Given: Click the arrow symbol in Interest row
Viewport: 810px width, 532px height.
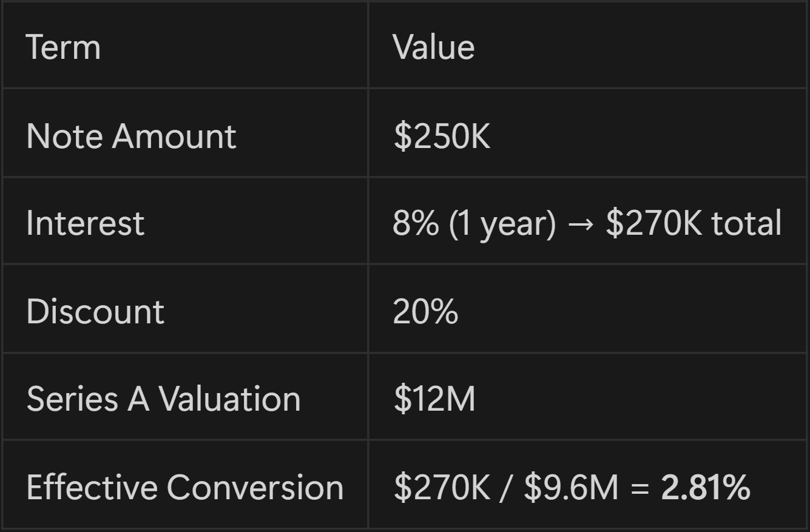Looking at the screenshot, I should pyautogui.click(x=581, y=224).
